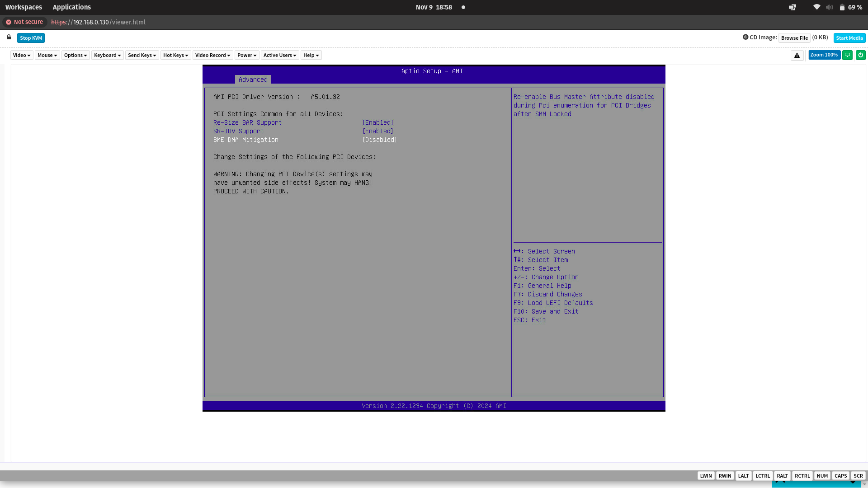Click the SR-IOV [Enabled] value
The image size is (868, 488).
[378, 131]
